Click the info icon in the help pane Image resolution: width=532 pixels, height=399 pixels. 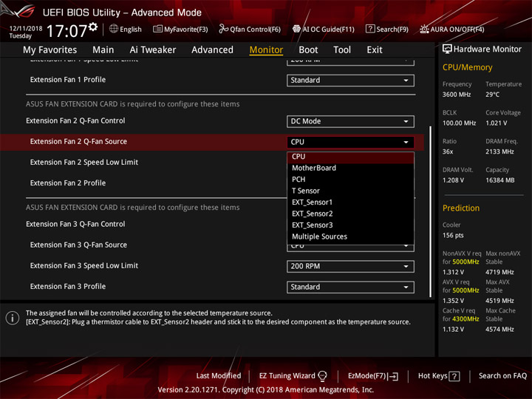[x=13, y=318]
